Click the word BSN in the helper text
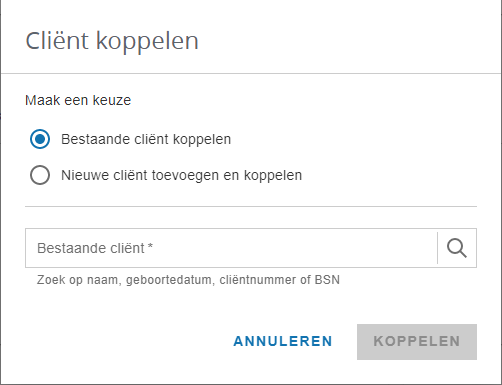The image size is (502, 385). [327, 280]
